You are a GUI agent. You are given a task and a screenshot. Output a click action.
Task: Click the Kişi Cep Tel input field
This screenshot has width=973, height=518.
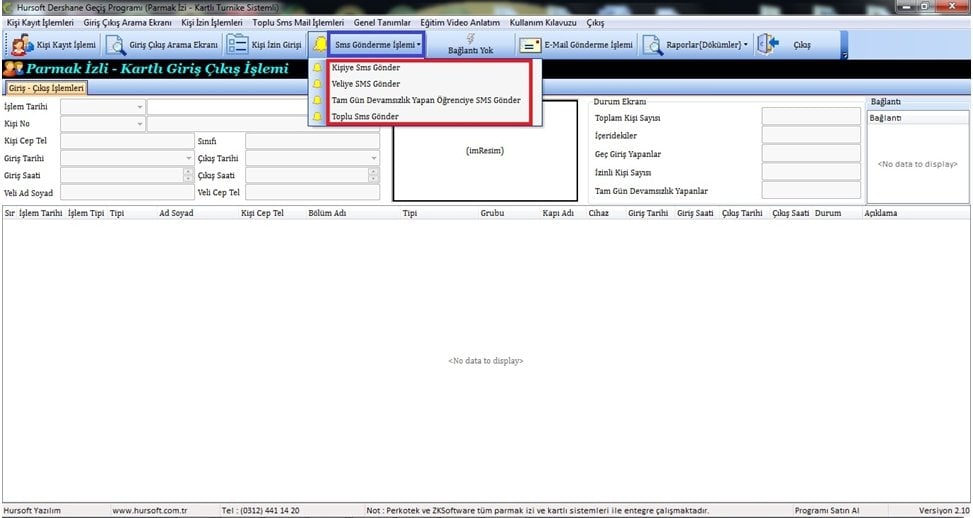click(x=125, y=141)
